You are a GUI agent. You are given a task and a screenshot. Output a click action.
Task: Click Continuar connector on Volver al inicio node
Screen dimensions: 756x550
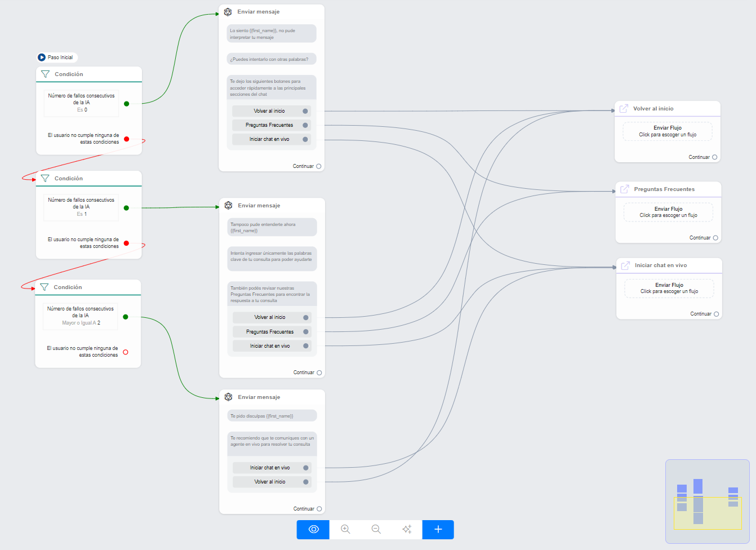[714, 157]
